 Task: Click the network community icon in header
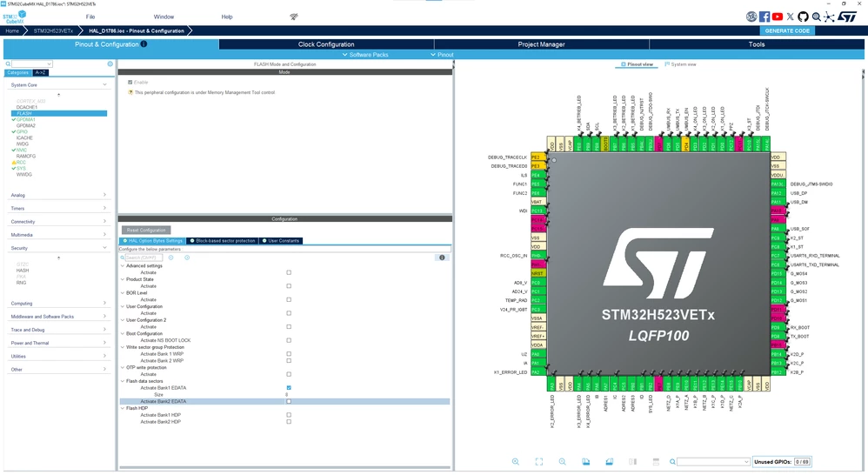[x=829, y=17]
